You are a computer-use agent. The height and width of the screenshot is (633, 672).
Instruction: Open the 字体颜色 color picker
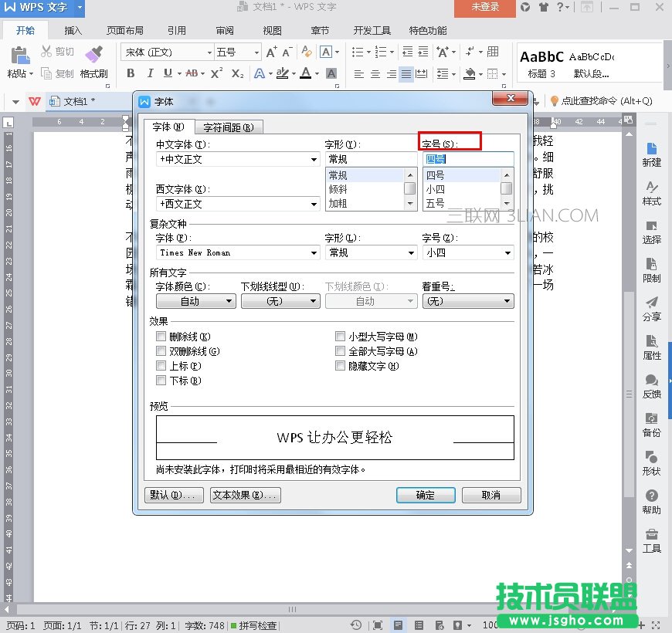(x=195, y=302)
